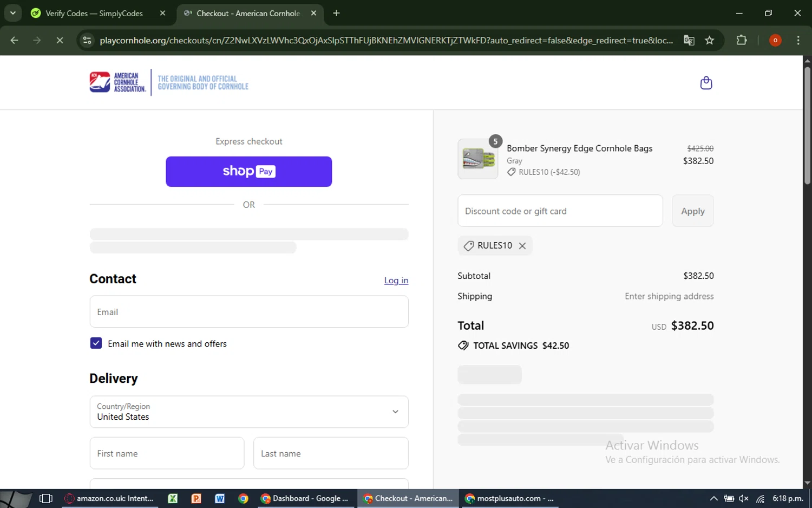Click the American Cornhole Association logo
Image resolution: width=812 pixels, height=508 pixels.
(169, 82)
